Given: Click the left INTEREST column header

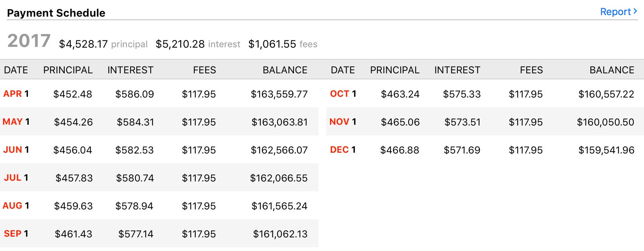Looking at the screenshot, I should click(x=130, y=70).
